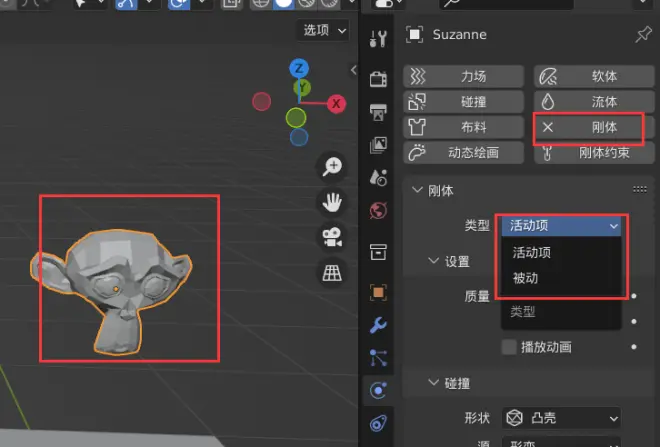Click the viewport zoom magnifier icon
The image size is (660, 447).
(332, 167)
